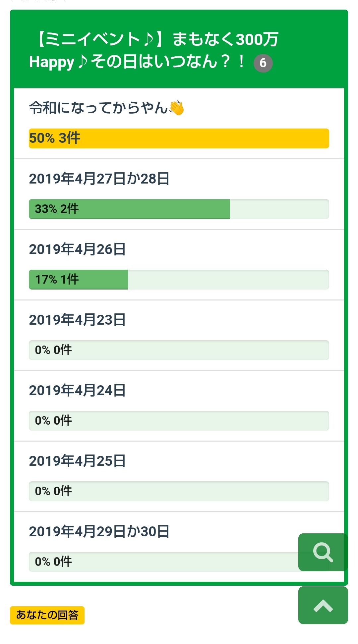The image size is (358, 644).
Task: Click the yellow 50% 3件 result bar
Action: 179,138
